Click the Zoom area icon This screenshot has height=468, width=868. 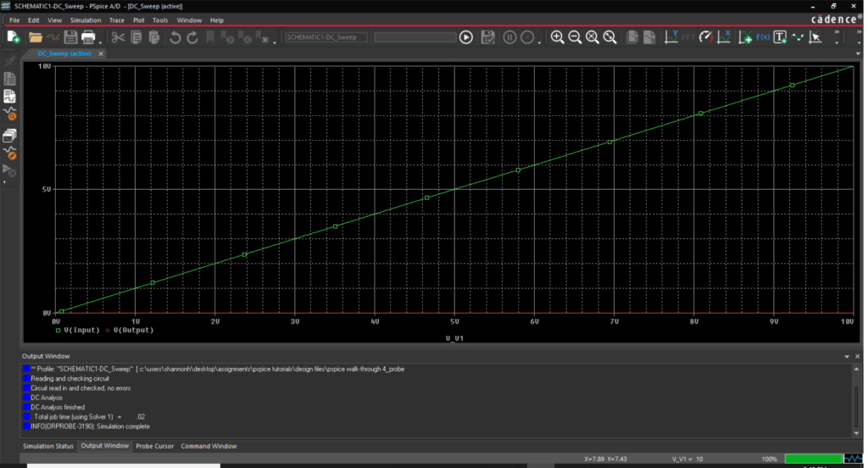pos(593,37)
